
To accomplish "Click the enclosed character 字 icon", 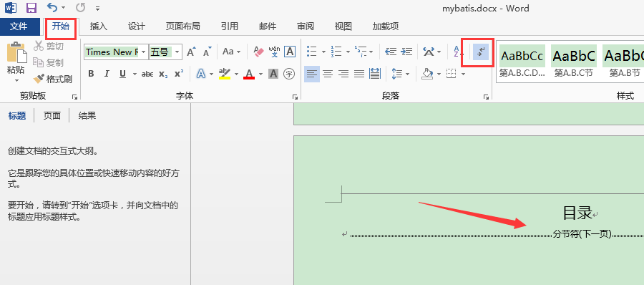I will coord(290,74).
